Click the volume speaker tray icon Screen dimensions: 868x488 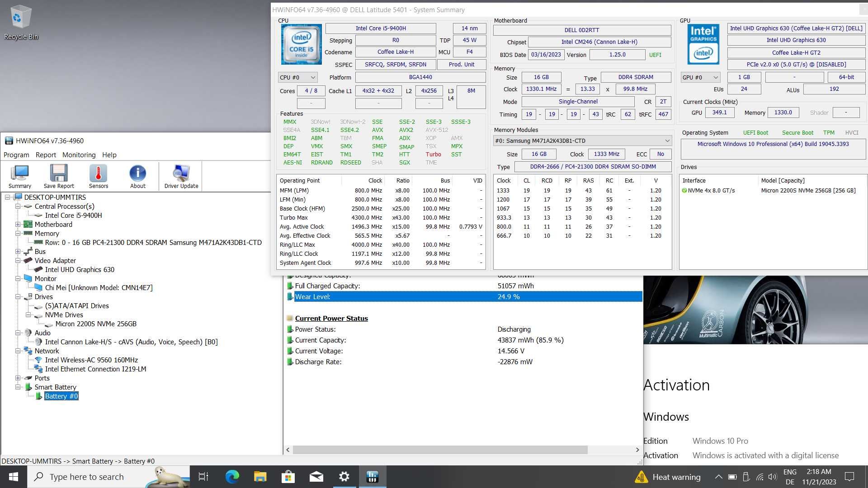tap(772, 477)
